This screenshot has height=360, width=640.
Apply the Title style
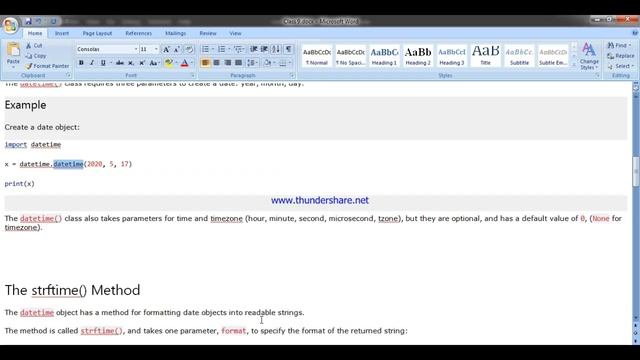[485, 56]
